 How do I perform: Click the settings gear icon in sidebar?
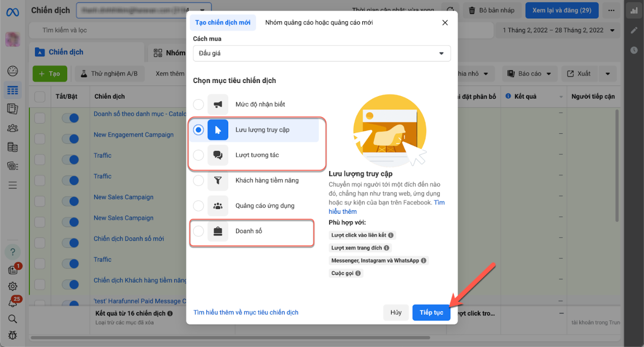pos(13,286)
